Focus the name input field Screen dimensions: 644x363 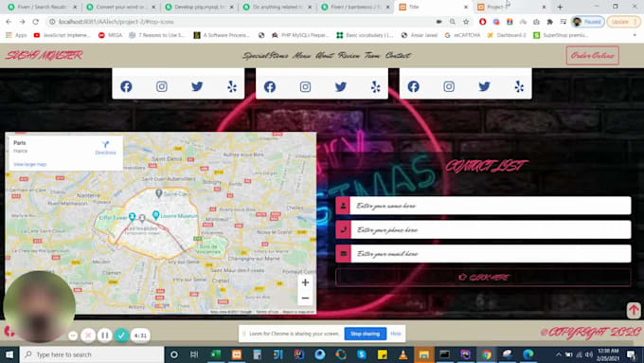click(491, 206)
